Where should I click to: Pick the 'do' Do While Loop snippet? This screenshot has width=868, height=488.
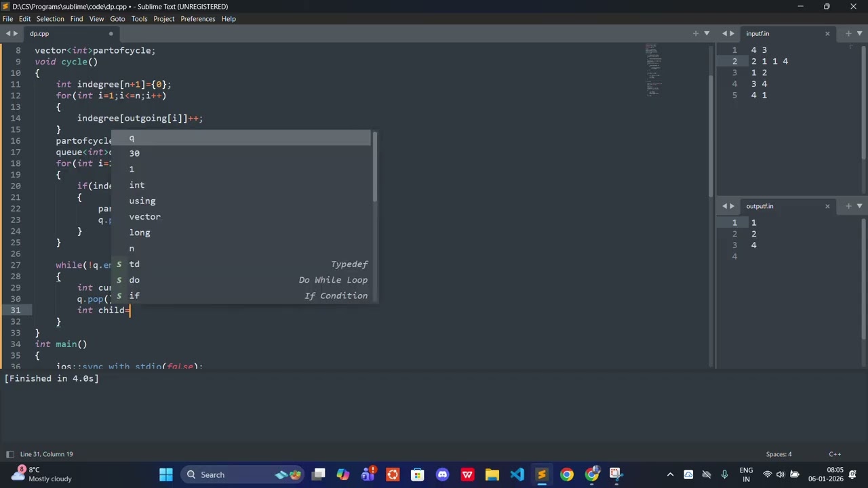click(x=242, y=280)
